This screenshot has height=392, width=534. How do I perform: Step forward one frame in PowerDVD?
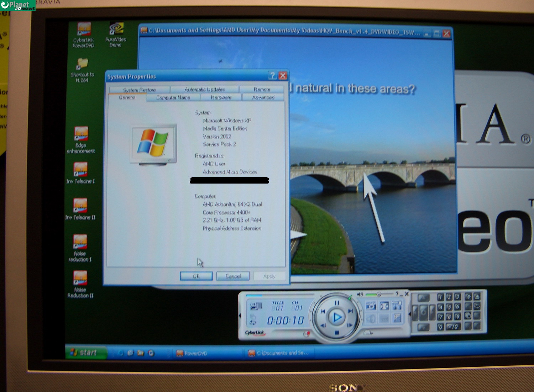[350, 325]
